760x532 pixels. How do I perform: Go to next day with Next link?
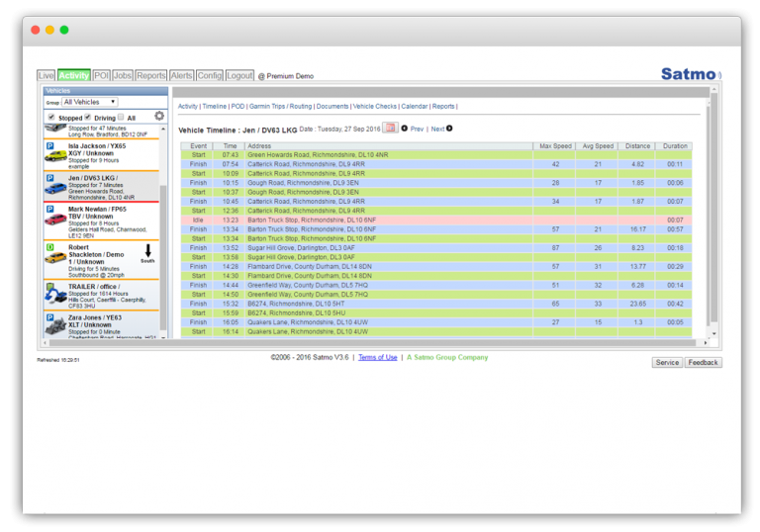tap(437, 129)
